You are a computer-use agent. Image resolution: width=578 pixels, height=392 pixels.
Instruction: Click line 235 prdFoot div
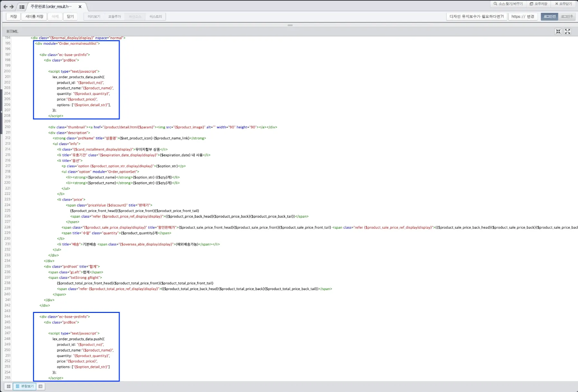click(72, 267)
